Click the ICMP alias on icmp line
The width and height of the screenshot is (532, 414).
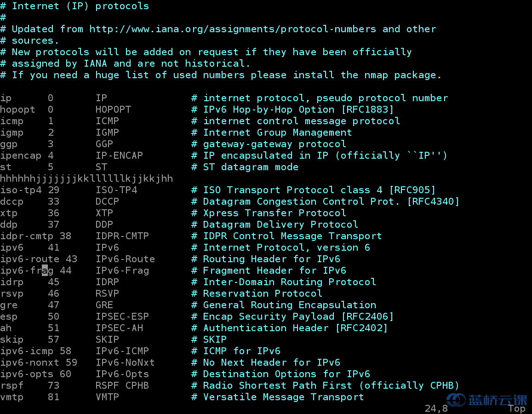click(x=107, y=121)
